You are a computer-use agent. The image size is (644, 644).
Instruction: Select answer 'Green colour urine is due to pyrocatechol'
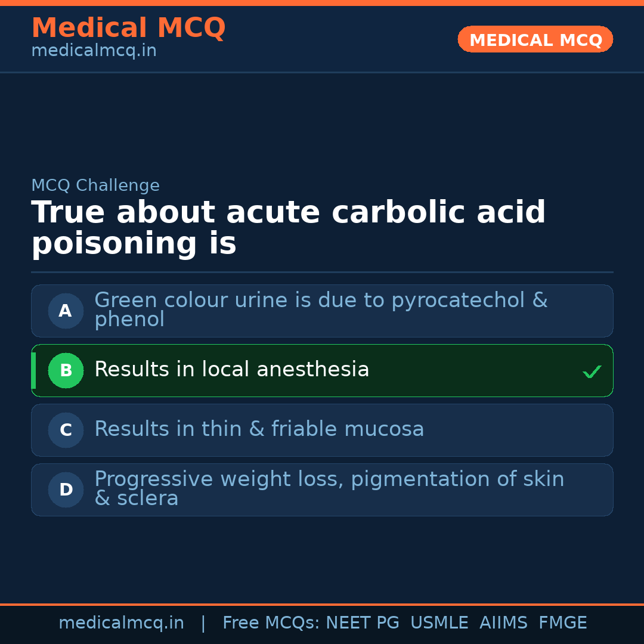click(x=321, y=309)
